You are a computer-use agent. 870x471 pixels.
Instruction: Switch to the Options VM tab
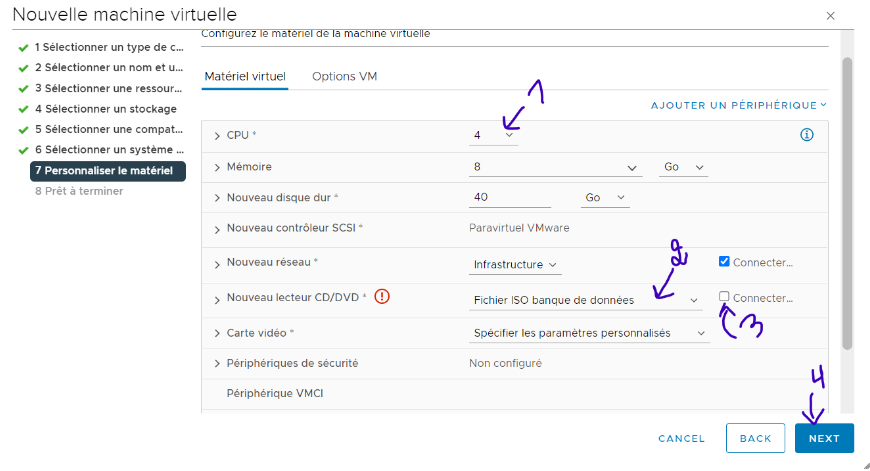pos(345,77)
